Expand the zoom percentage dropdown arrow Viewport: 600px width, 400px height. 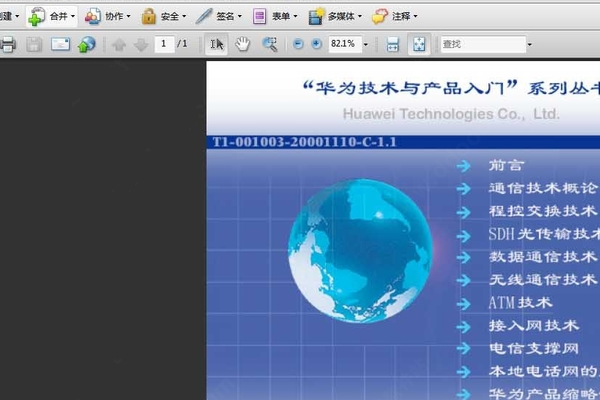pos(366,45)
